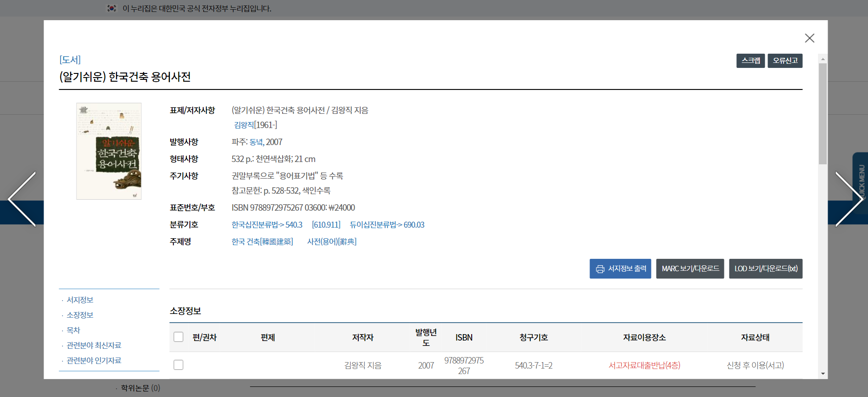The height and width of the screenshot is (397, 868).
Task: Select all items with header checkbox
Action: click(178, 337)
